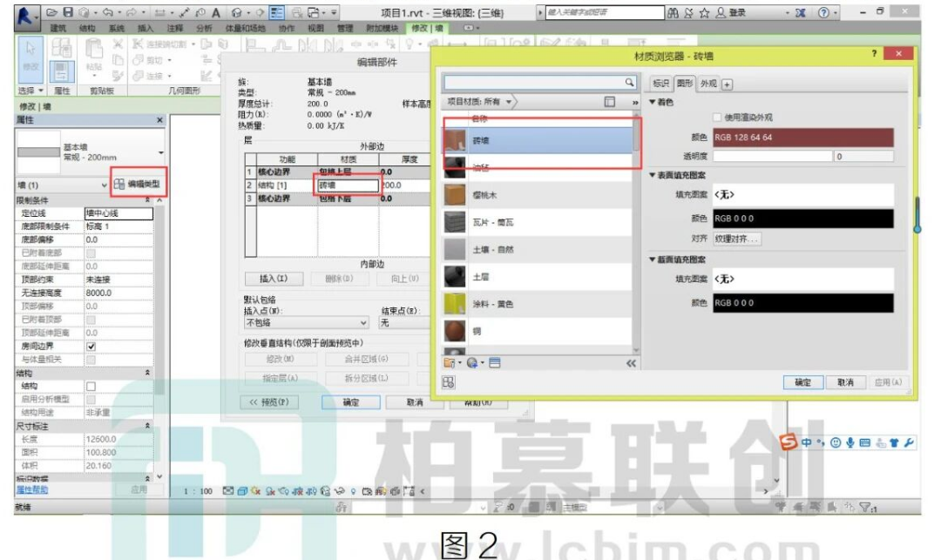Click 插入(I) in the edit assembly dialog
Image resolution: width=934 pixels, height=560 pixels.
click(274, 279)
